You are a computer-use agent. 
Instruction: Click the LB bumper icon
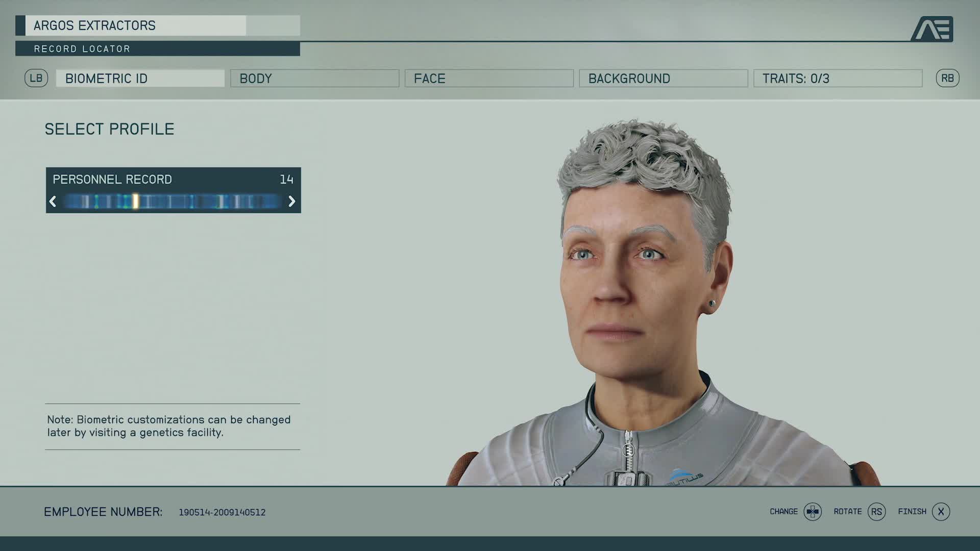(36, 78)
